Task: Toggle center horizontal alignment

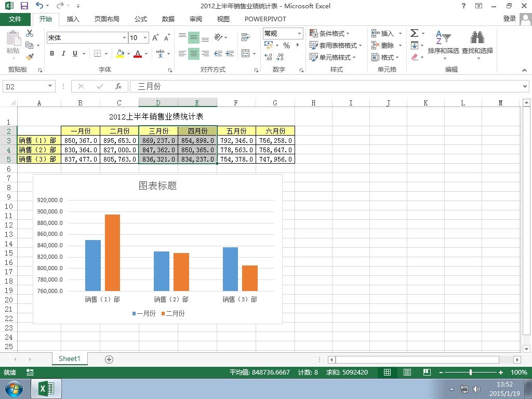Action: 194,54
